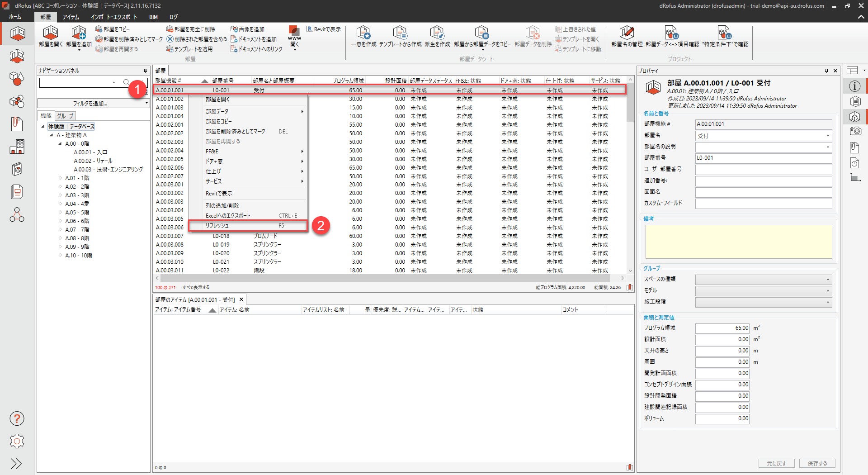This screenshot has height=475, width=868.
Task: Click the camera icon in right sidebar
Action: pyautogui.click(x=854, y=132)
